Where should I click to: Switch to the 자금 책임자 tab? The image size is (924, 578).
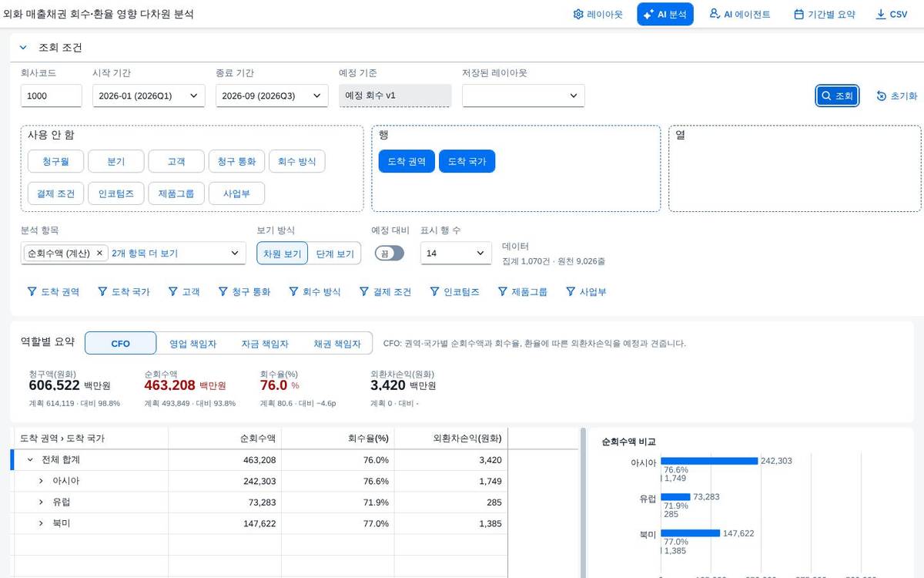265,344
